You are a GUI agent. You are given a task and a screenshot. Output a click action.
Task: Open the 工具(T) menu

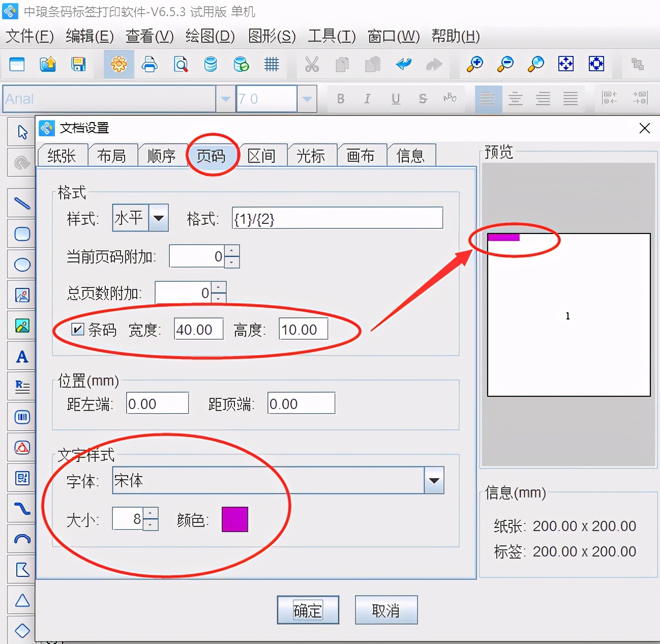(332, 36)
